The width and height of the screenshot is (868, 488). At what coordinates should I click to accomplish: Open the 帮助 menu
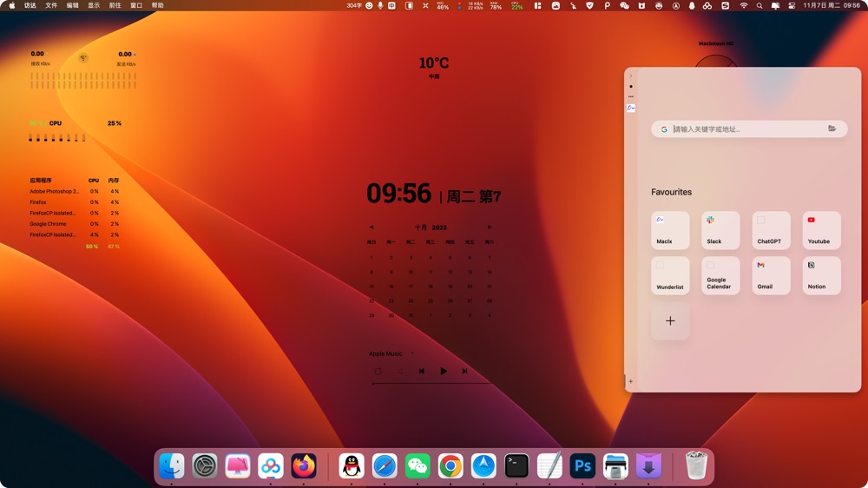[158, 5]
